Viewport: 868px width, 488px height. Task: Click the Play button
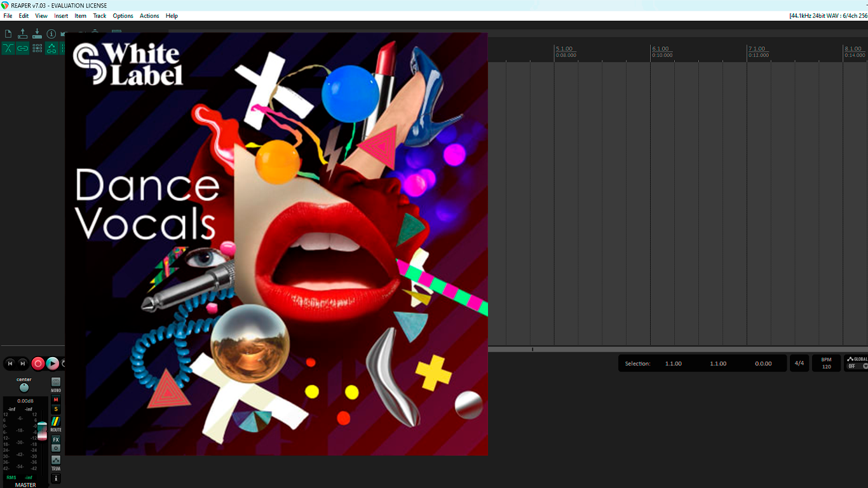tap(53, 363)
